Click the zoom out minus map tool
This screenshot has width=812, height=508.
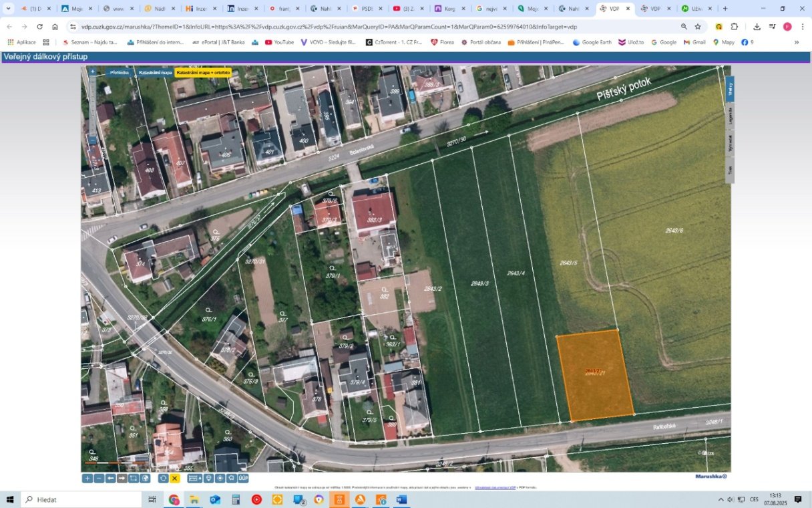(x=99, y=479)
